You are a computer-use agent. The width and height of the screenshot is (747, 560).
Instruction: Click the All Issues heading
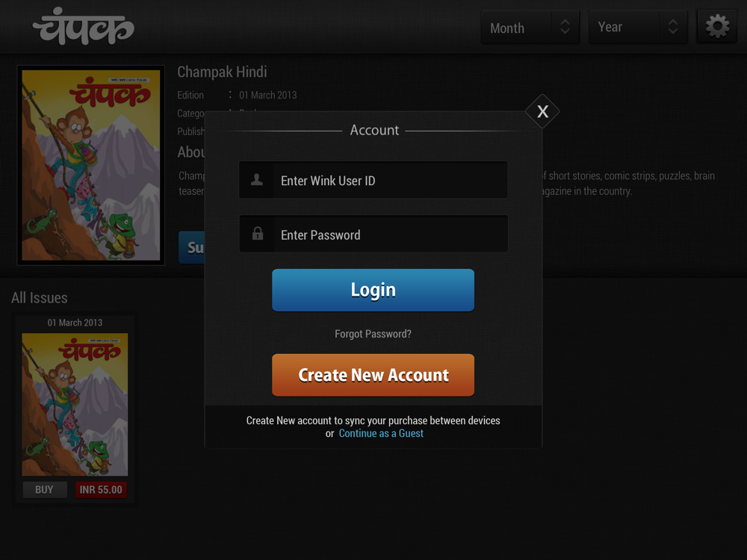[40, 298]
